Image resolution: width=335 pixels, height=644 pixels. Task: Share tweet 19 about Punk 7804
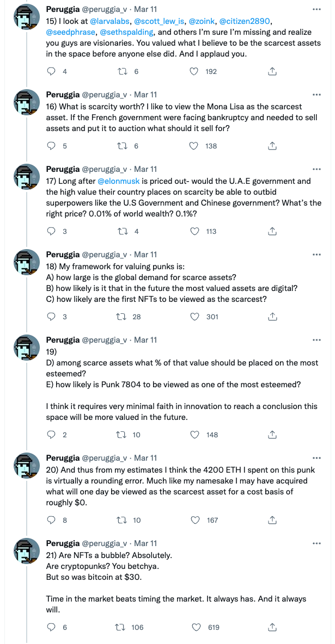click(272, 435)
